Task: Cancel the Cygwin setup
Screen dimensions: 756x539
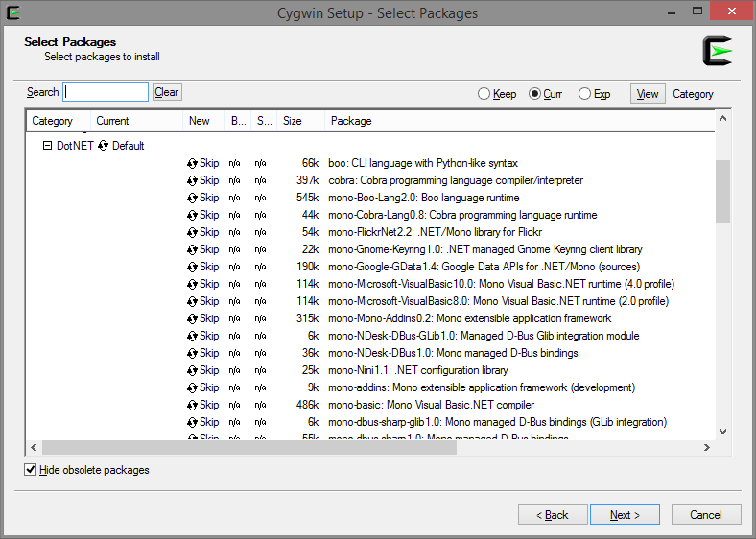Action: [x=706, y=515]
